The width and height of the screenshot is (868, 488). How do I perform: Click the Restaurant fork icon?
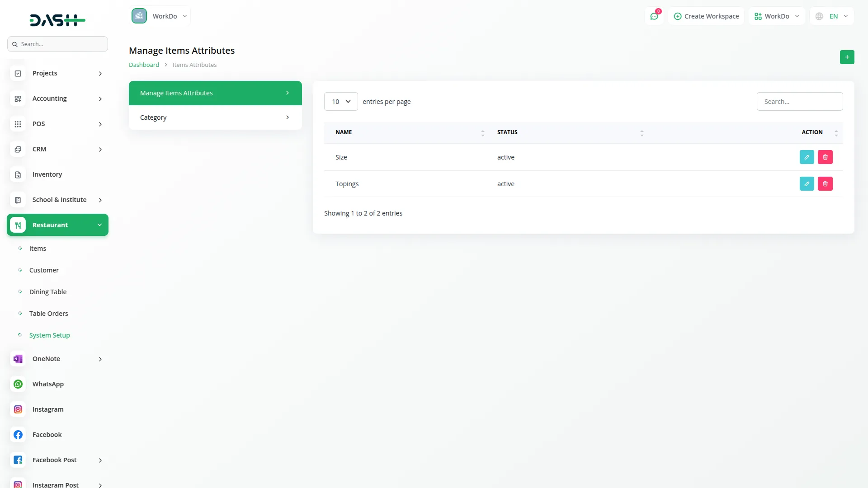point(18,225)
